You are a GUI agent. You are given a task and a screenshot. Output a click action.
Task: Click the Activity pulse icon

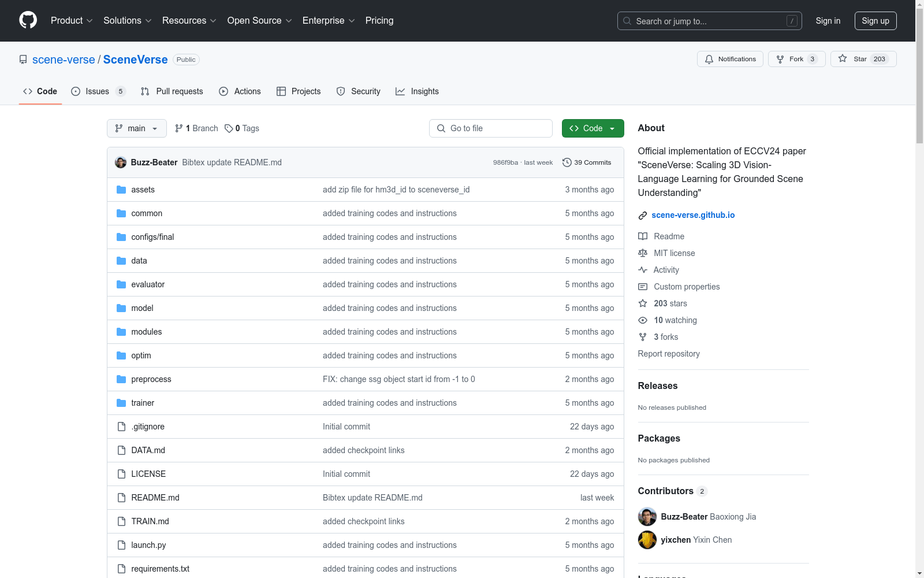click(643, 270)
